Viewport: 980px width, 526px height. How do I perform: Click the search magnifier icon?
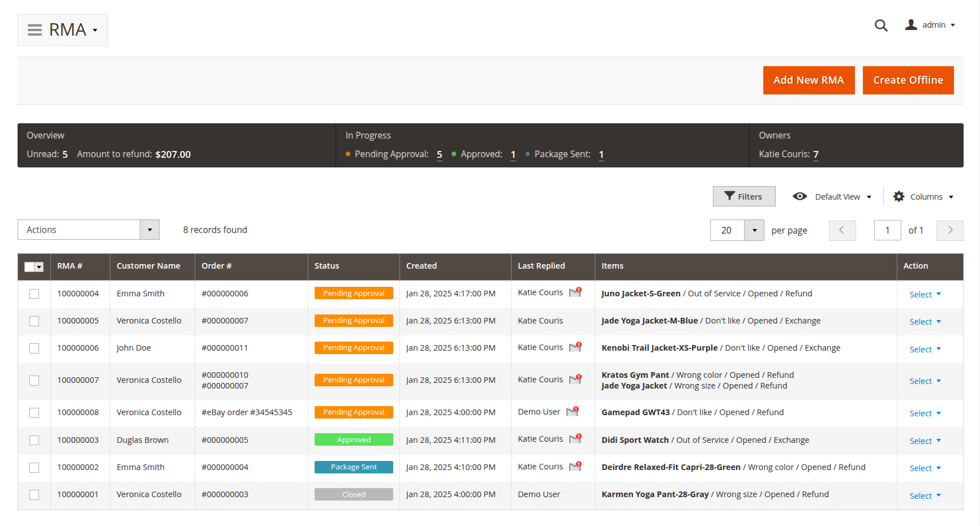[x=880, y=25]
